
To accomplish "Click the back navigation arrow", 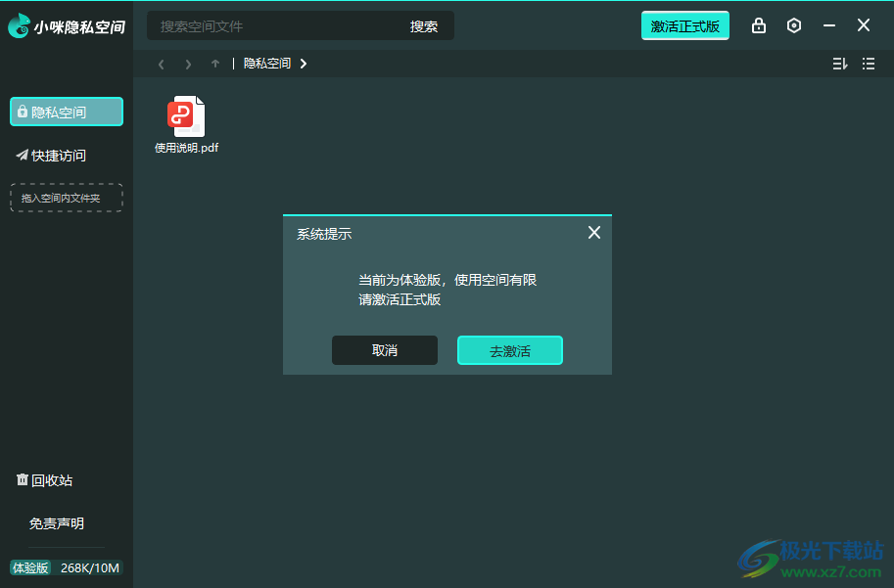I will [161, 64].
